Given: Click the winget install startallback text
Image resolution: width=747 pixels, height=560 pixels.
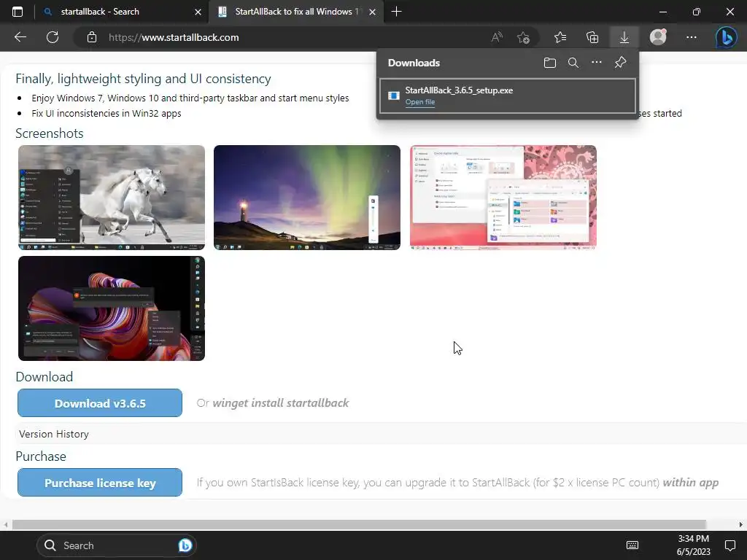Looking at the screenshot, I should tap(281, 402).
